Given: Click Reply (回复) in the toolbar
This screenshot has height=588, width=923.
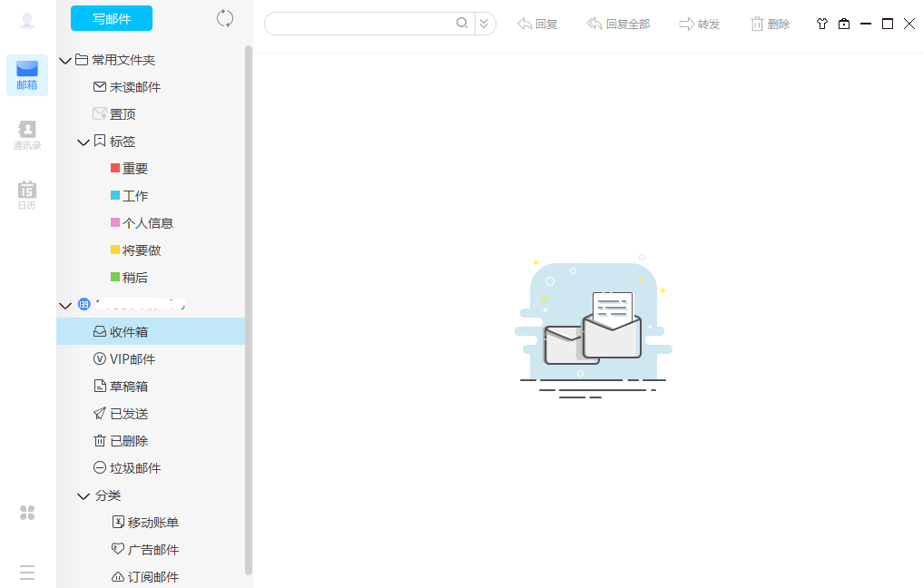Looking at the screenshot, I should tap(537, 24).
